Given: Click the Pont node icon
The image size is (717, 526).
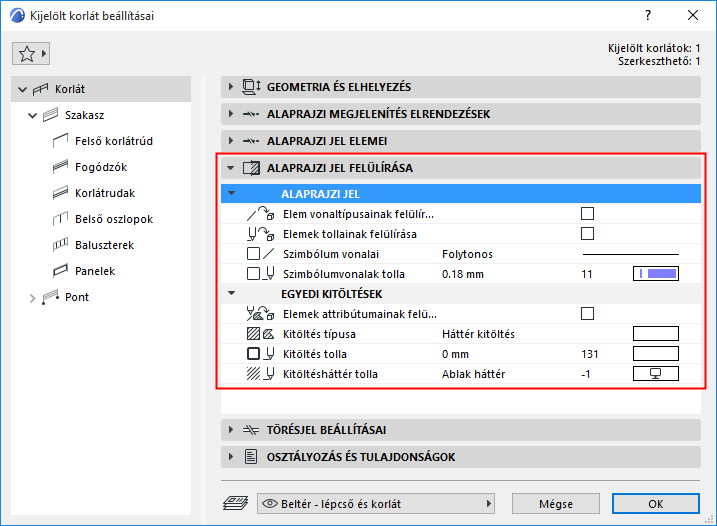Looking at the screenshot, I should click(x=50, y=297).
